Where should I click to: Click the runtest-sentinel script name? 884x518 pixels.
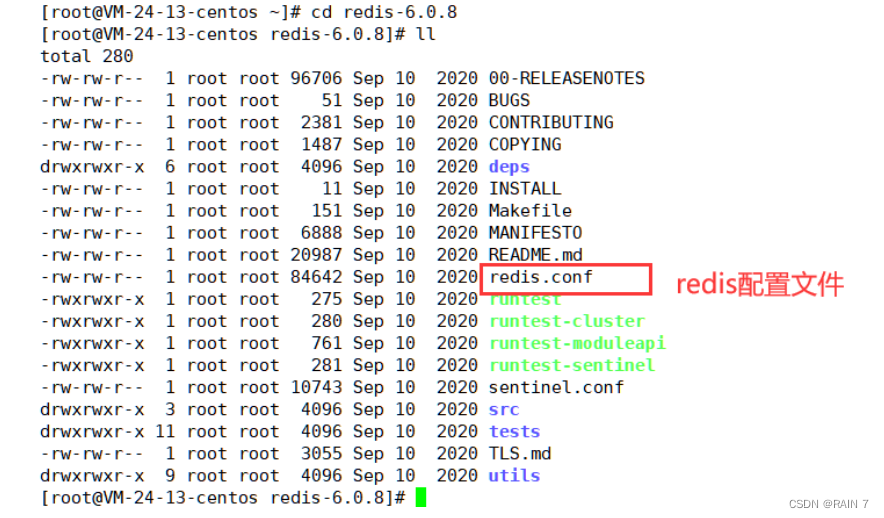click(x=572, y=365)
